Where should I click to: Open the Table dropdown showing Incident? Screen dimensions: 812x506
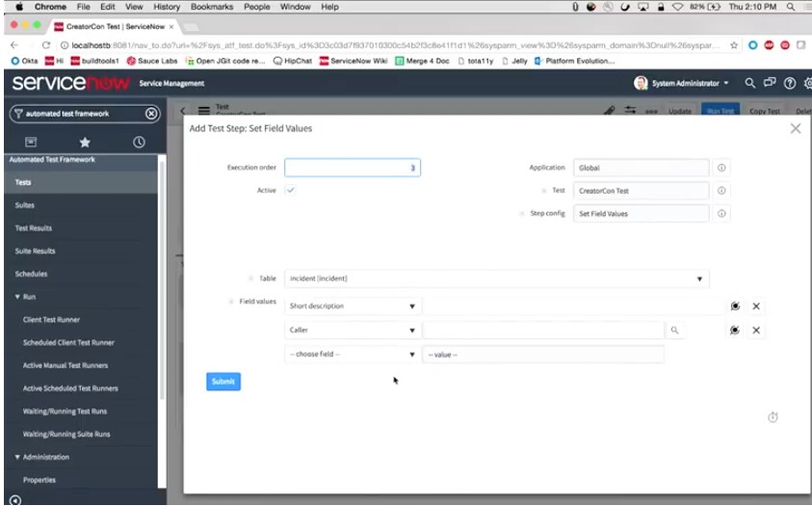click(497, 279)
